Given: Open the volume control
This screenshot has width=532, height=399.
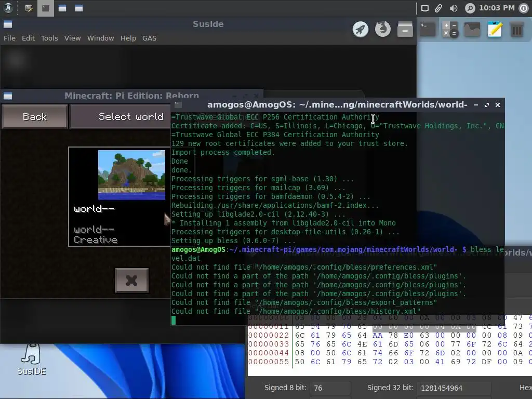Looking at the screenshot, I should (x=453, y=8).
